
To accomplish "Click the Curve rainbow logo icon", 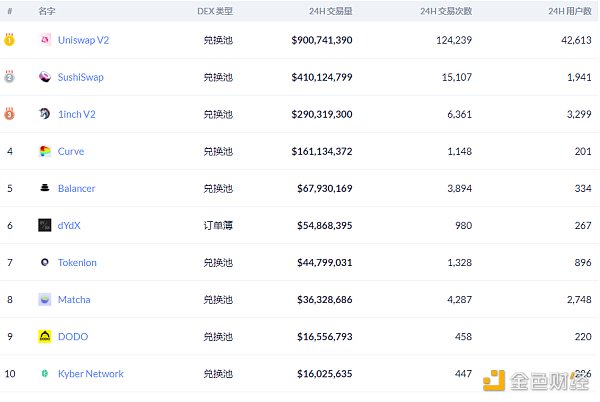I will (45, 151).
